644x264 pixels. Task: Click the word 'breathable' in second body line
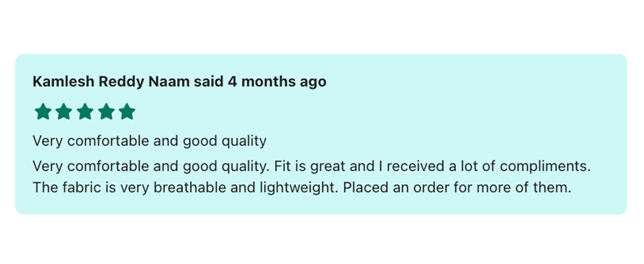tap(191, 188)
